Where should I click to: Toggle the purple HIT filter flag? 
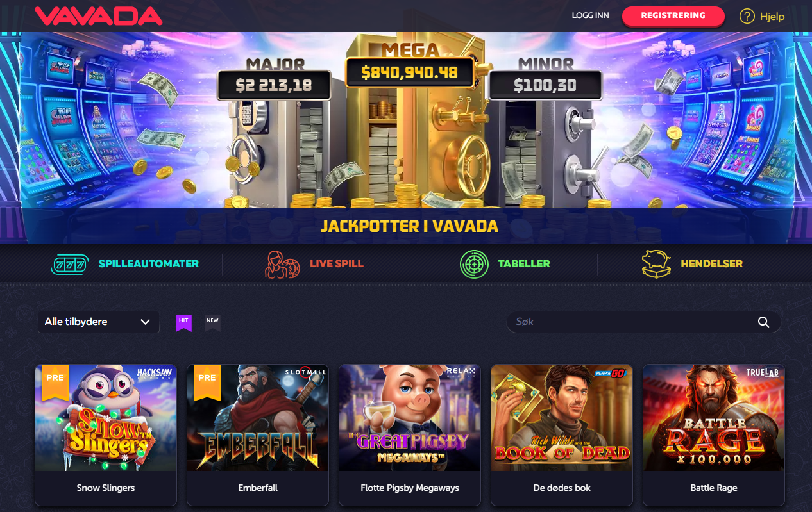tap(184, 322)
